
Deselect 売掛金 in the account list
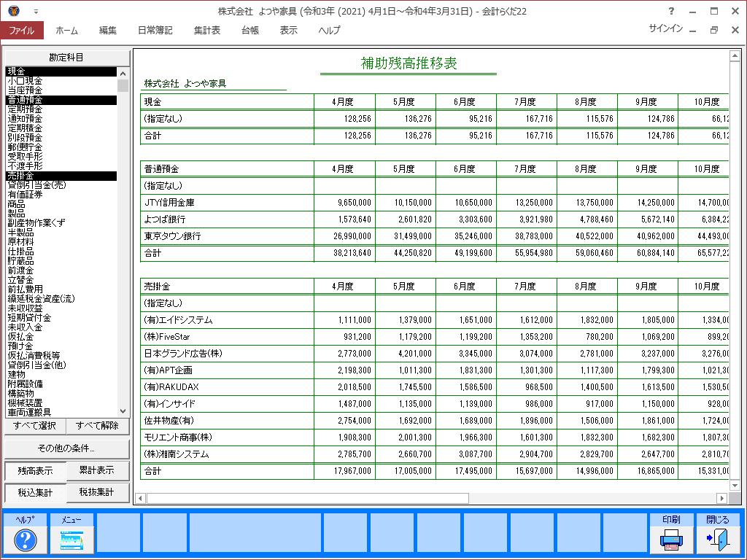point(61,176)
